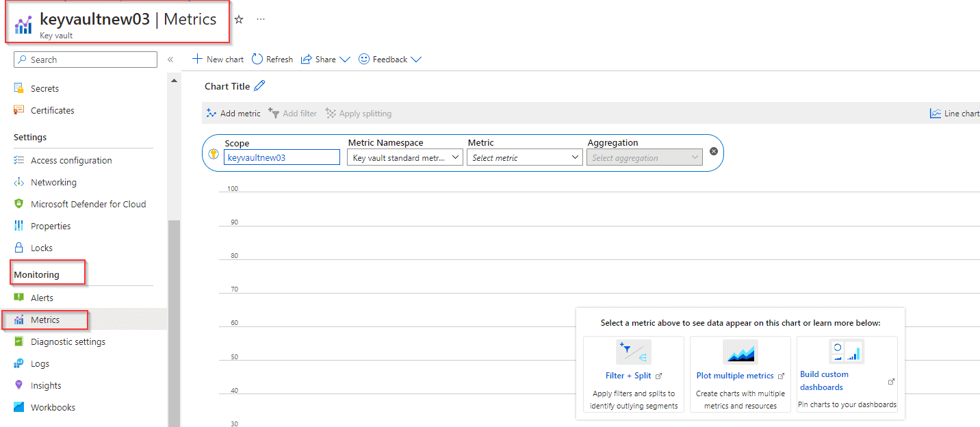This screenshot has height=427, width=980.
Task: Click the Scope field showing keyvaultnew03
Action: click(x=281, y=157)
